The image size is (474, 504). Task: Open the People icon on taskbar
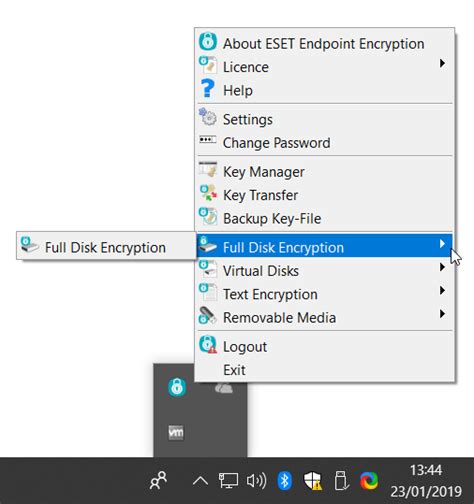(x=159, y=480)
